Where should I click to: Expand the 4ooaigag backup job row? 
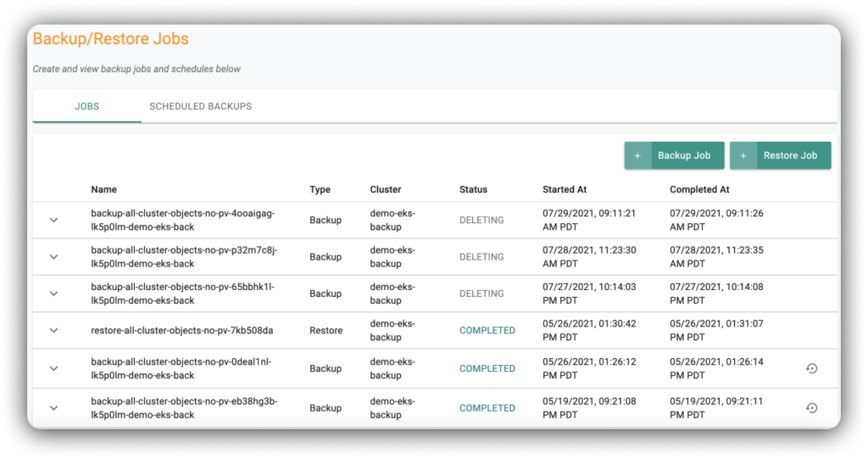53,221
